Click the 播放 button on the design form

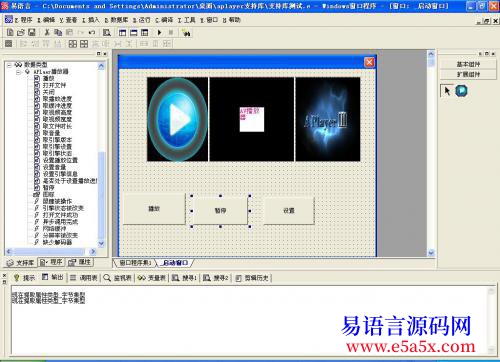coord(154,209)
